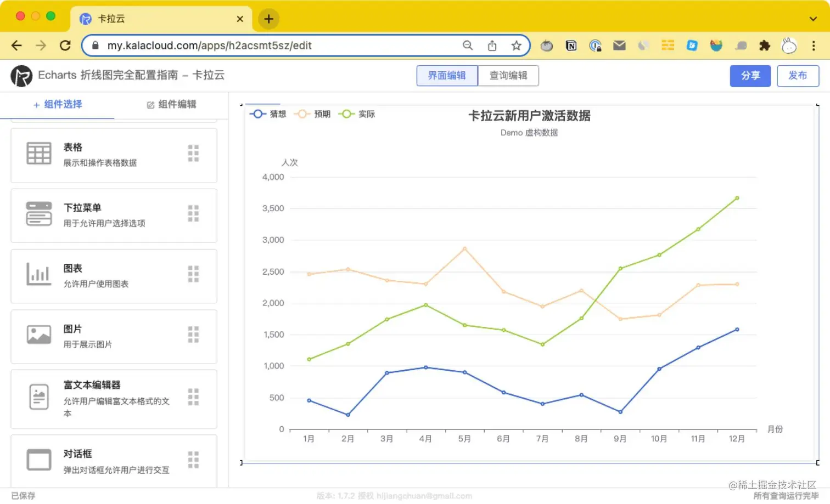Screen dimensions: 830x504
Task: Open the Chrome three-dot menu
Action: click(814, 46)
